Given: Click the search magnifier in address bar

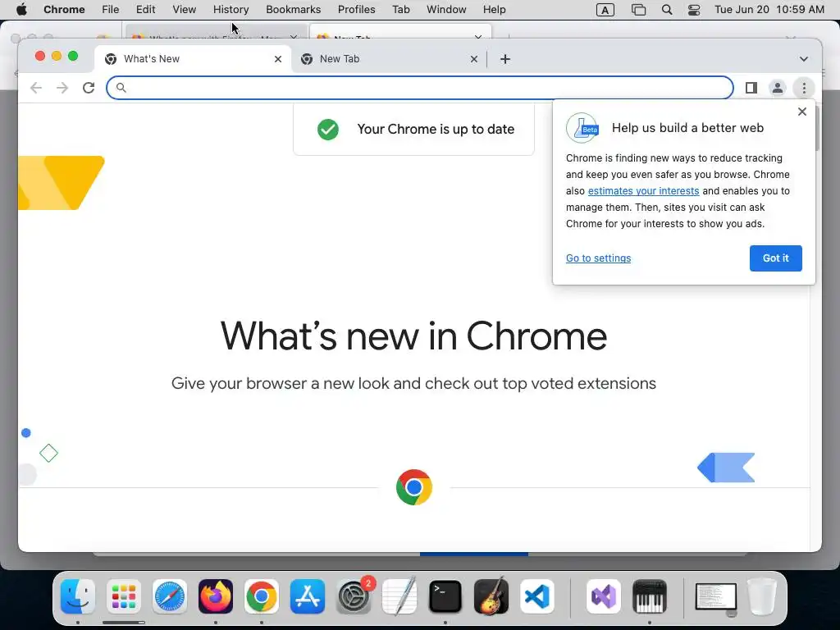Looking at the screenshot, I should tap(121, 88).
